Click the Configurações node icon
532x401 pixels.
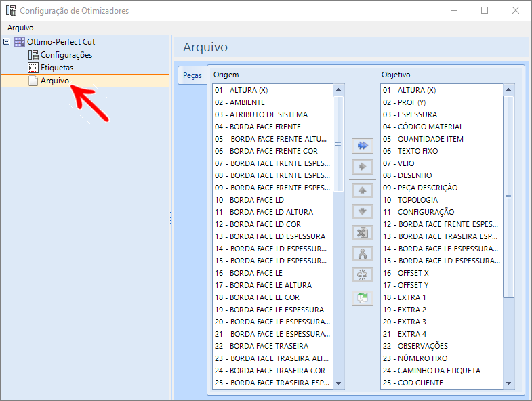33,55
